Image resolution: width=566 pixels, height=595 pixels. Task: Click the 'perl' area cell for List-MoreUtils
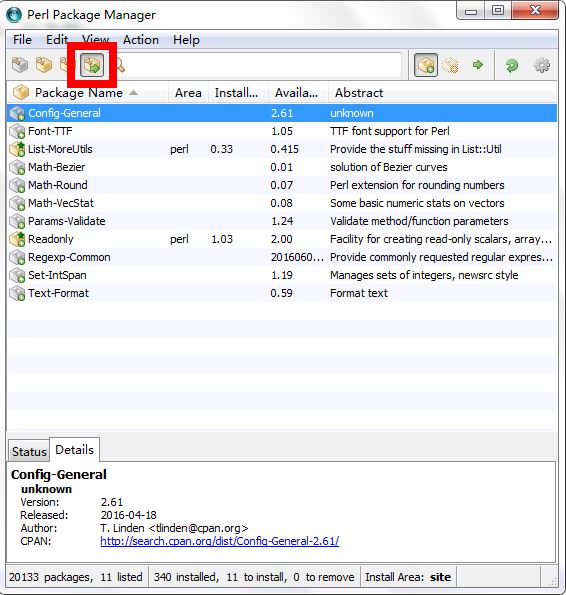(x=179, y=150)
